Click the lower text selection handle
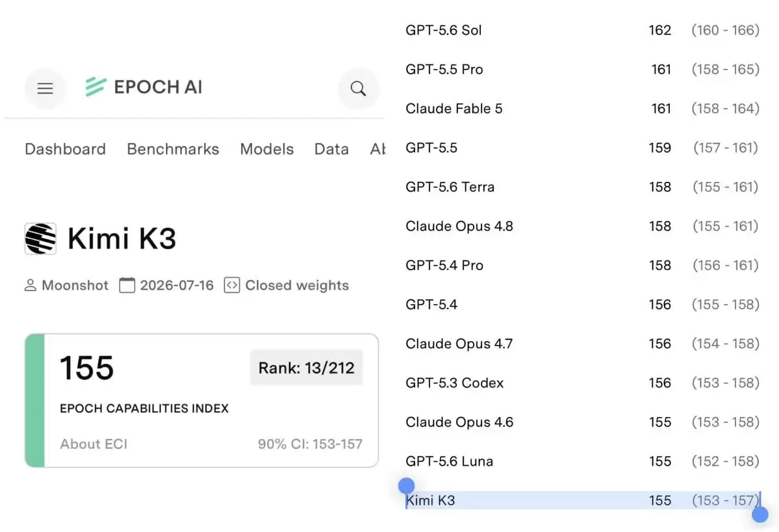The width and height of the screenshot is (779, 532). tap(760, 514)
